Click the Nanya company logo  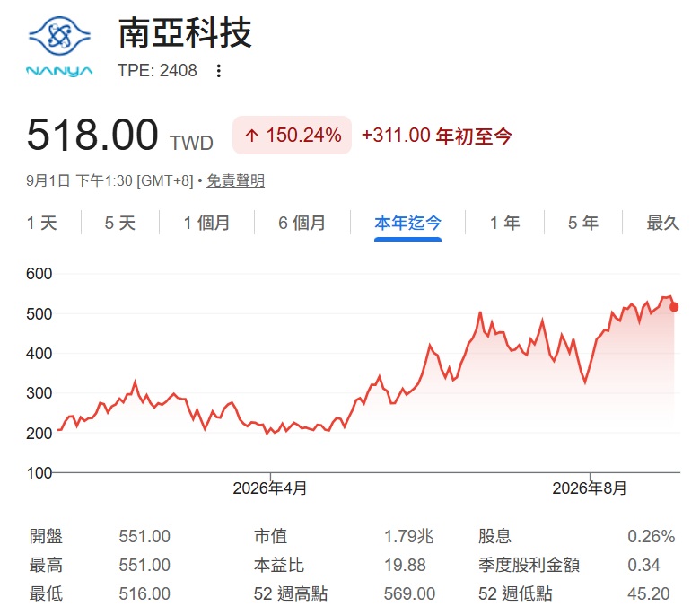59,47
